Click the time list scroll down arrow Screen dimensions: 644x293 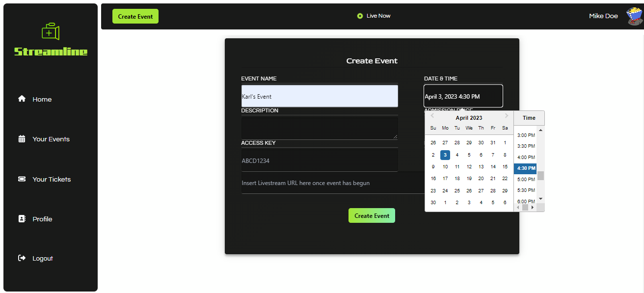pyautogui.click(x=541, y=199)
